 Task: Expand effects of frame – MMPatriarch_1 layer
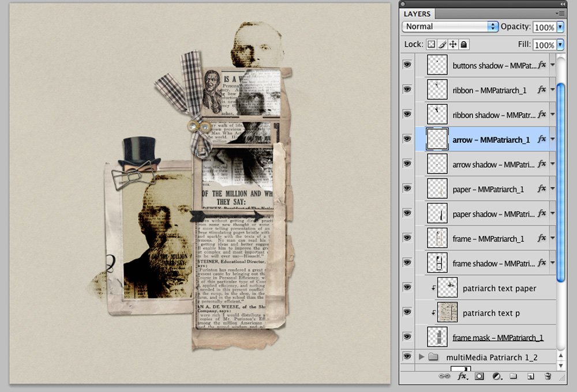point(552,238)
